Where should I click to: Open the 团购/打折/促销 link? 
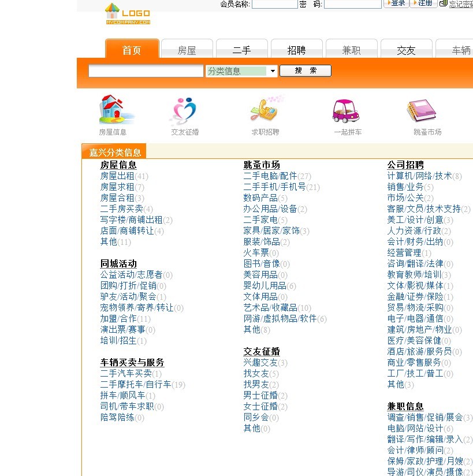128,286
